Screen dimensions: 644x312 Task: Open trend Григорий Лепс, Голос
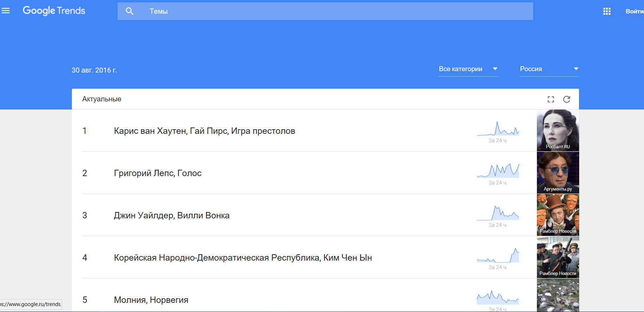point(157,173)
